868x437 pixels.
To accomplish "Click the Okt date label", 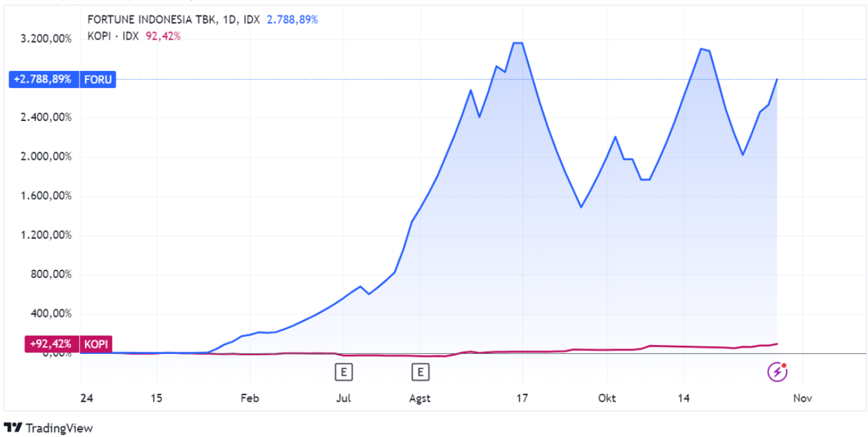I will (607, 398).
